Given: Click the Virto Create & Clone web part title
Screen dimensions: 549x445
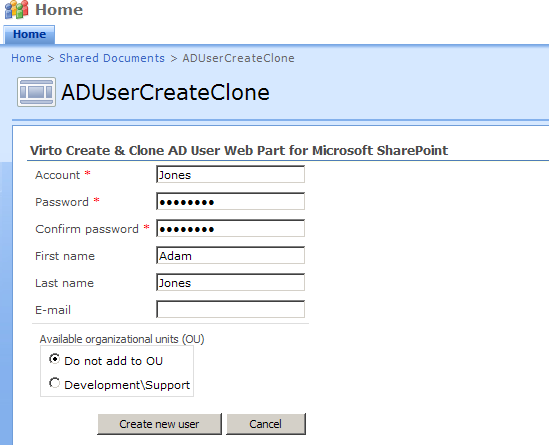Looking at the screenshot, I should click(x=239, y=151).
